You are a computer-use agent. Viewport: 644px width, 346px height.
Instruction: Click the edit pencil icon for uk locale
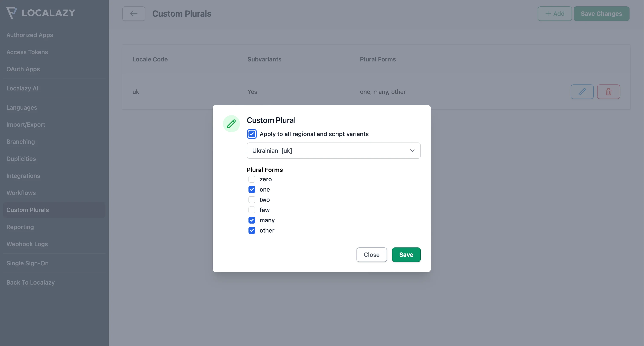tap(582, 92)
